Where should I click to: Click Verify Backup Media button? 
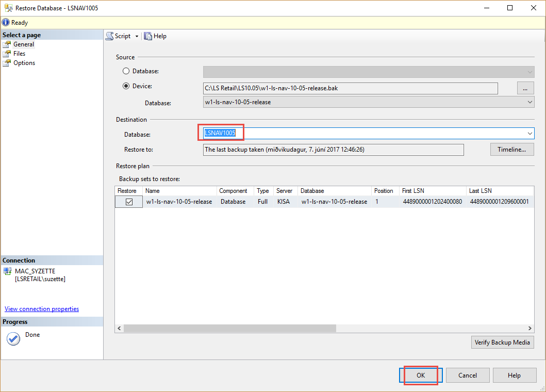(x=502, y=342)
